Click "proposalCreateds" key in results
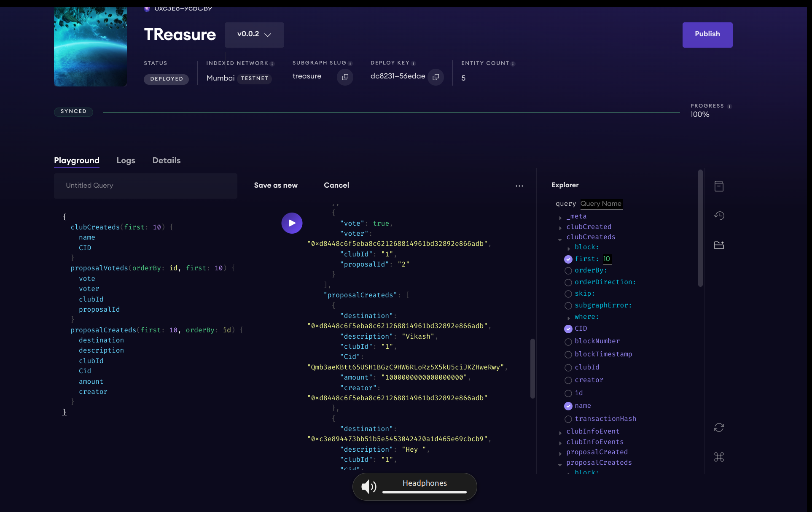Screen dimensions: 812x512 click(x=360, y=295)
